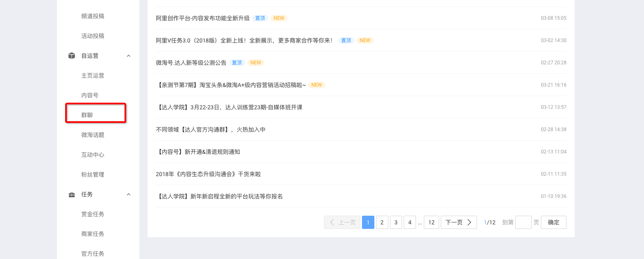Jump to page 4
Image resolution: width=644 pixels, height=259 pixels.
(x=410, y=222)
